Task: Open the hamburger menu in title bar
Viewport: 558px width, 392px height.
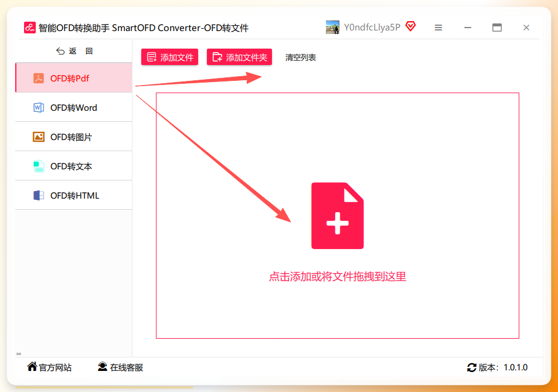Action: [x=438, y=28]
